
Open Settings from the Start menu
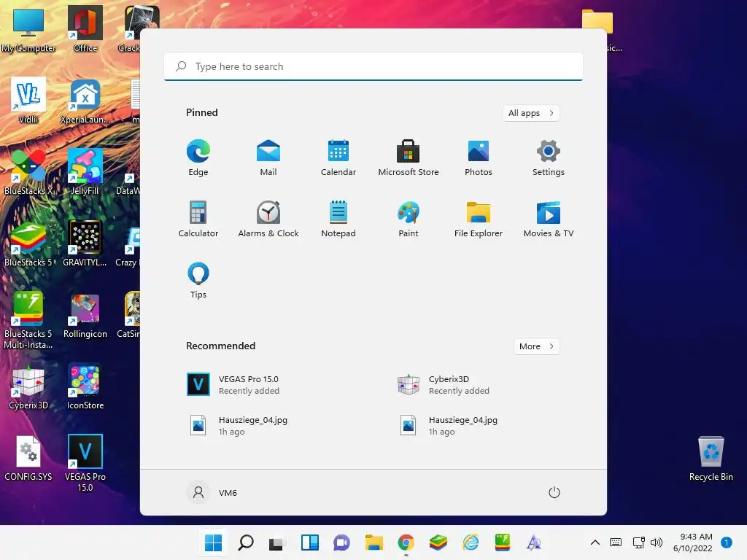tap(549, 157)
